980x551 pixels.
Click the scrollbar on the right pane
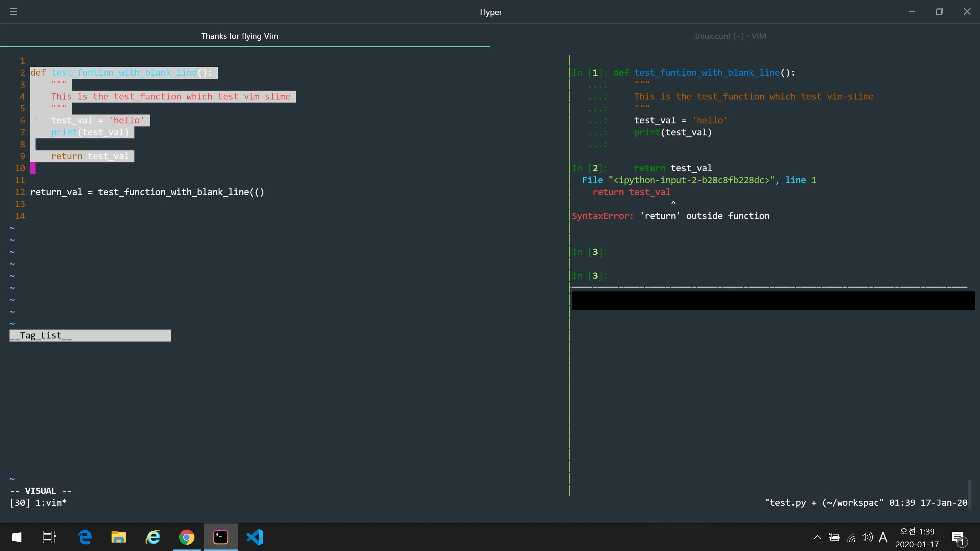tap(970, 494)
